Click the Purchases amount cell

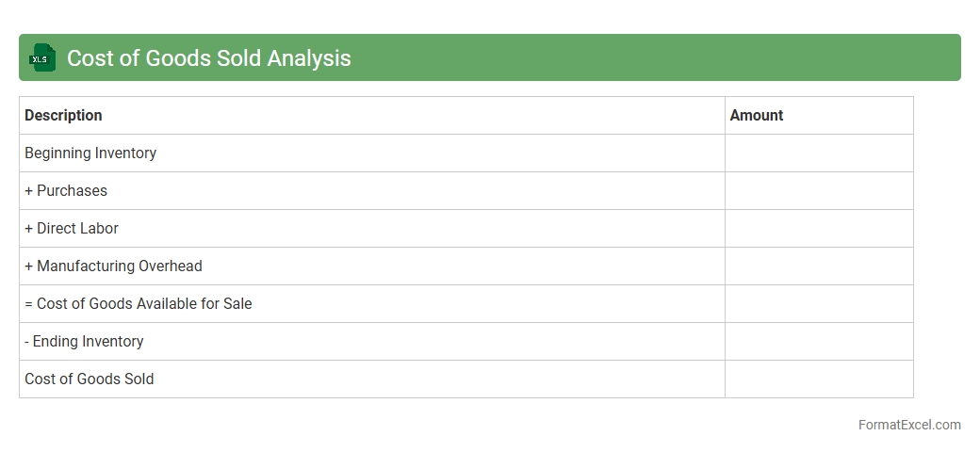pyautogui.click(x=818, y=190)
